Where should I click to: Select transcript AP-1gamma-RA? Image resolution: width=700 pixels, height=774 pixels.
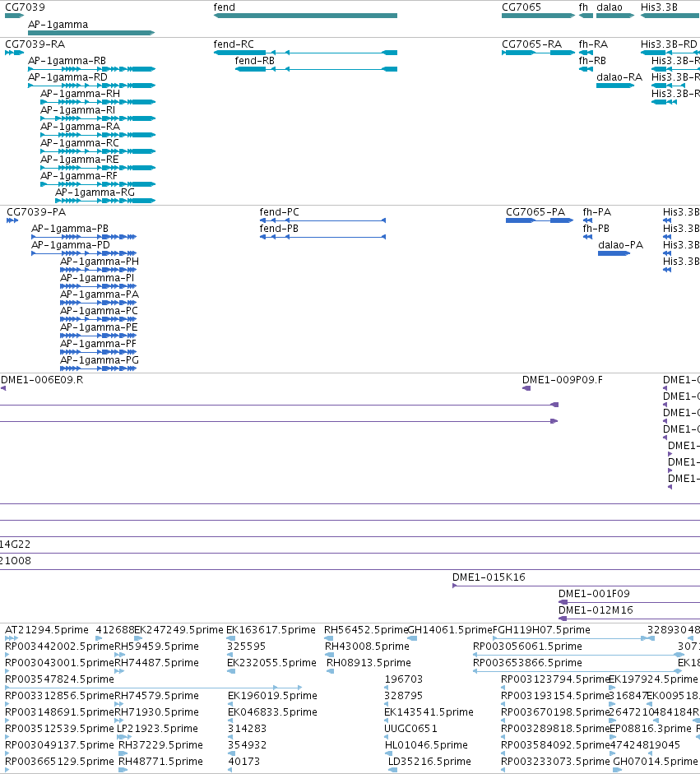tap(98, 135)
